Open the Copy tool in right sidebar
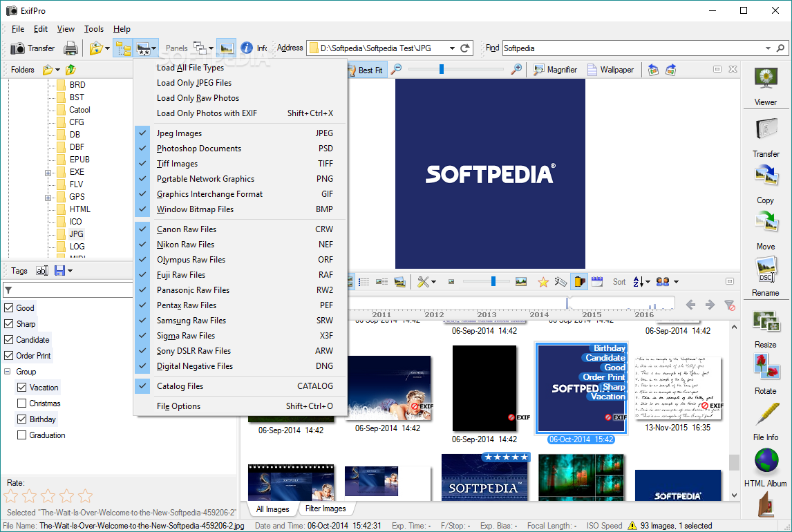 click(766, 185)
